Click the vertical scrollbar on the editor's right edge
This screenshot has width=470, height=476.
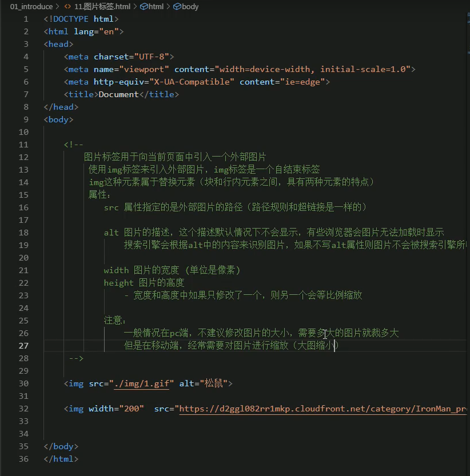tap(468, 243)
